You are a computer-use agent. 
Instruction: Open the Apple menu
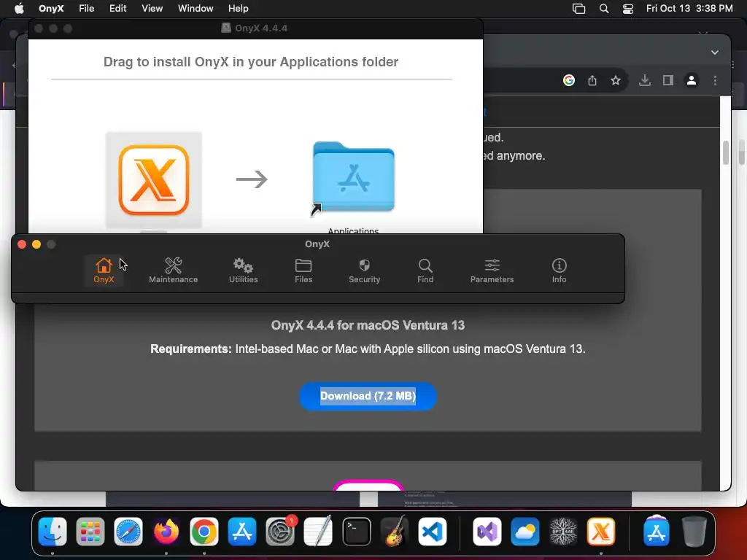(x=19, y=9)
